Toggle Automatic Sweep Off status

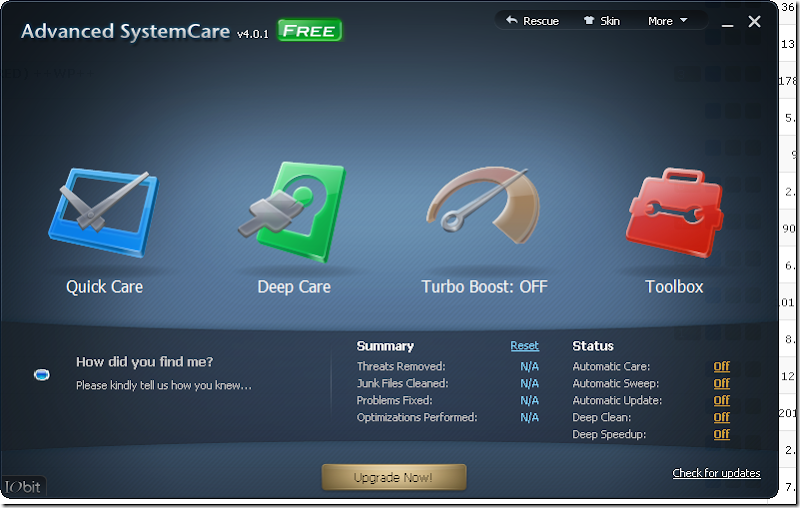point(721,383)
